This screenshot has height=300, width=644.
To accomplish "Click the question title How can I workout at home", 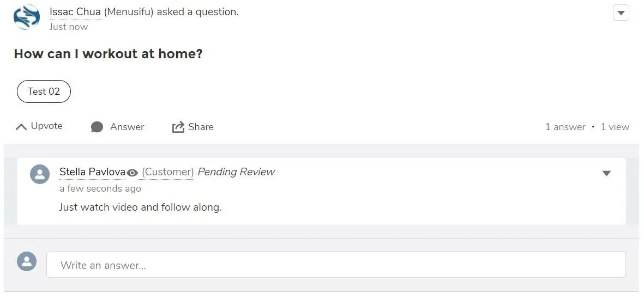I will (109, 54).
